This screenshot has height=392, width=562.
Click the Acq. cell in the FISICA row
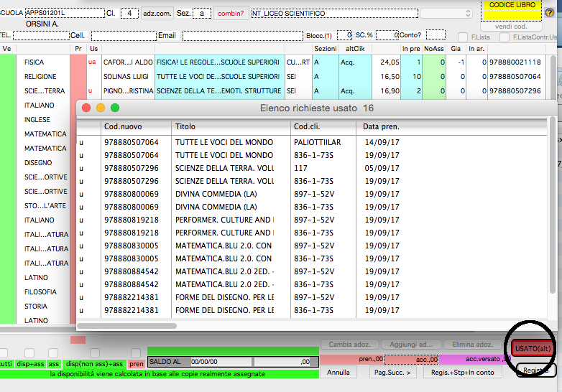pyautogui.click(x=355, y=62)
